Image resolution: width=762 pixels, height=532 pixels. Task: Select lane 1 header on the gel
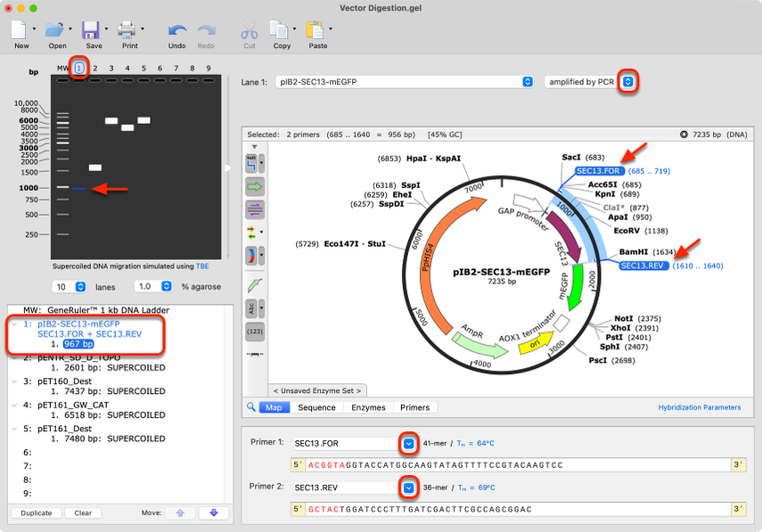click(79, 68)
